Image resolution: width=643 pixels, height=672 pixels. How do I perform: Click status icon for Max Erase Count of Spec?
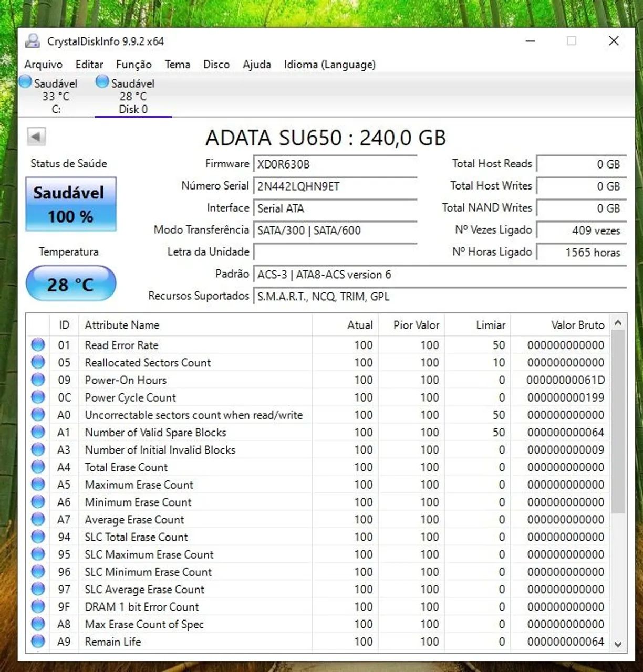click(x=38, y=624)
